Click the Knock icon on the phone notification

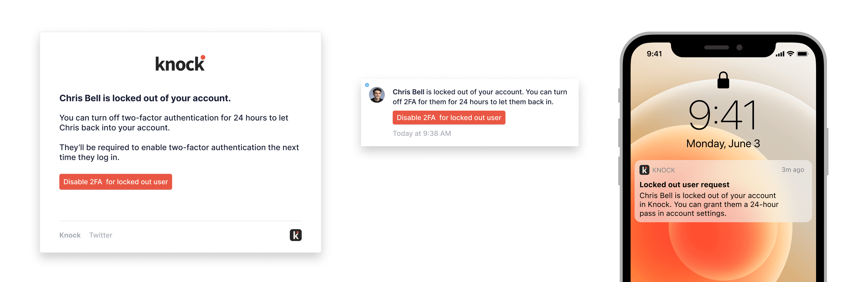[x=644, y=170]
